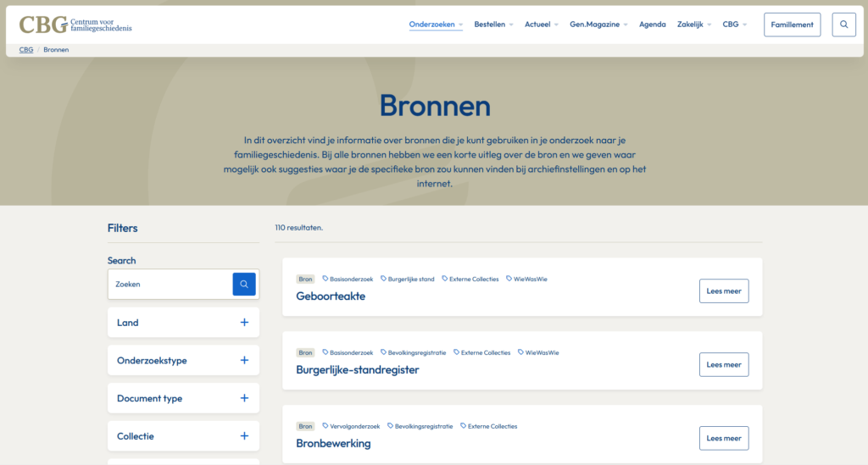This screenshot has width=868, height=465.
Task: Click Lees meer for Geboorteakte
Action: coord(724,291)
